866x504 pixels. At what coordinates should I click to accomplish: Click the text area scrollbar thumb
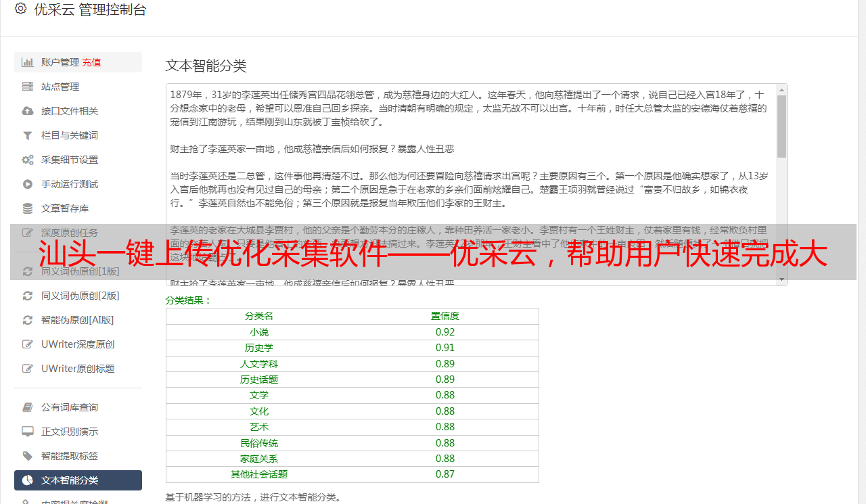tap(781, 126)
